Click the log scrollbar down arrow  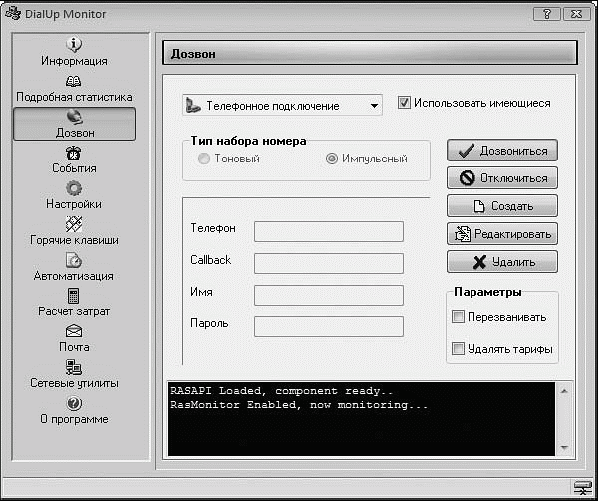point(564,448)
